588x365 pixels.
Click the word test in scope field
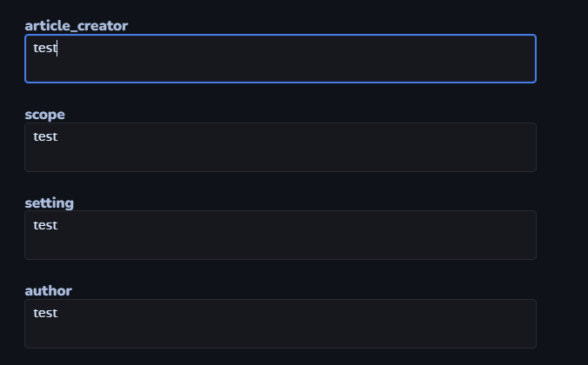click(x=44, y=136)
